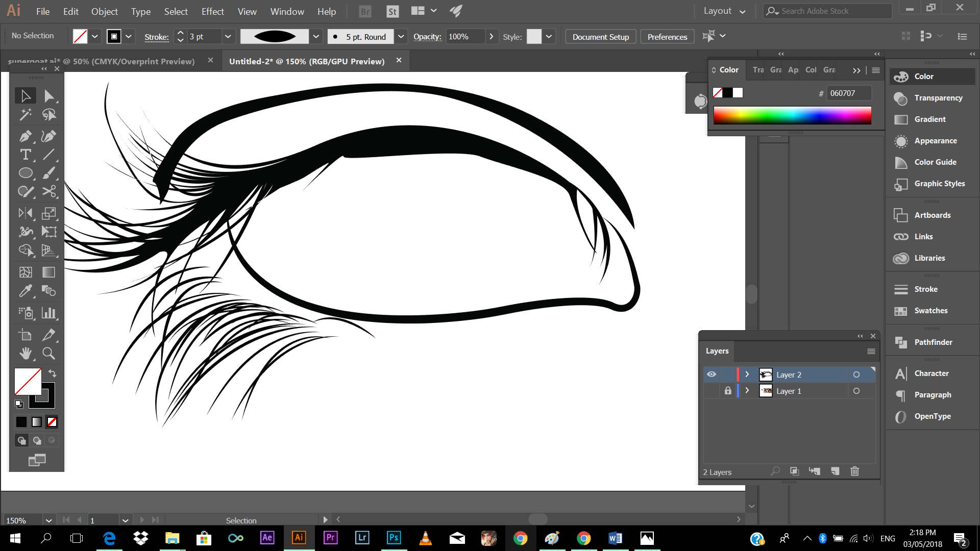Click Delete Selection trash icon in Layers

[x=855, y=471]
